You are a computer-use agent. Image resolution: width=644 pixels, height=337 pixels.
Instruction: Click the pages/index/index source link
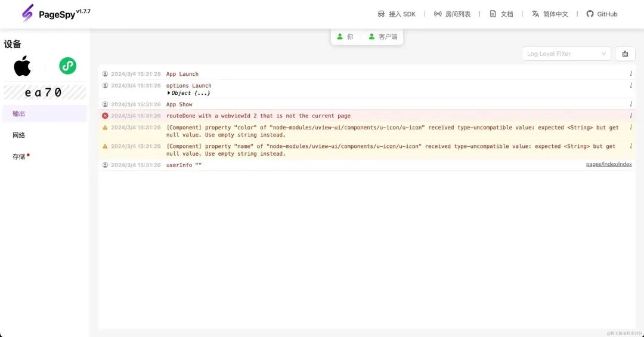[x=608, y=165]
